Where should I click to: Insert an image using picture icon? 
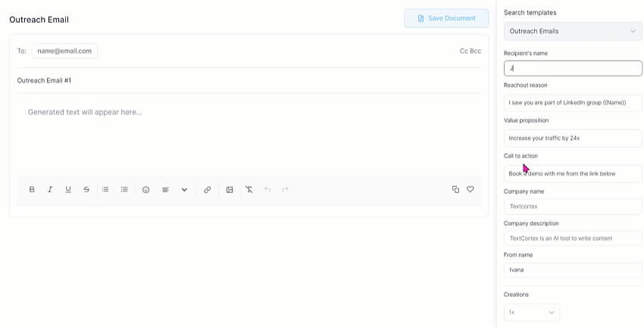click(x=230, y=189)
